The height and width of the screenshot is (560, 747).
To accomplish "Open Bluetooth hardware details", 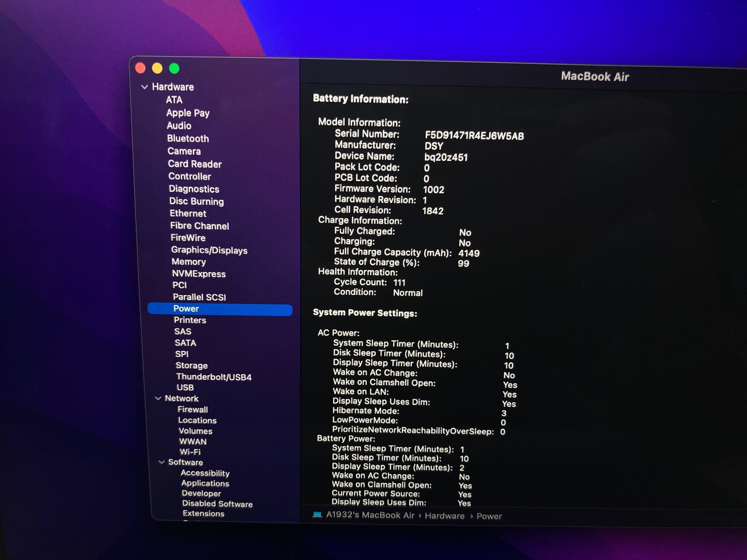I will 188,139.
